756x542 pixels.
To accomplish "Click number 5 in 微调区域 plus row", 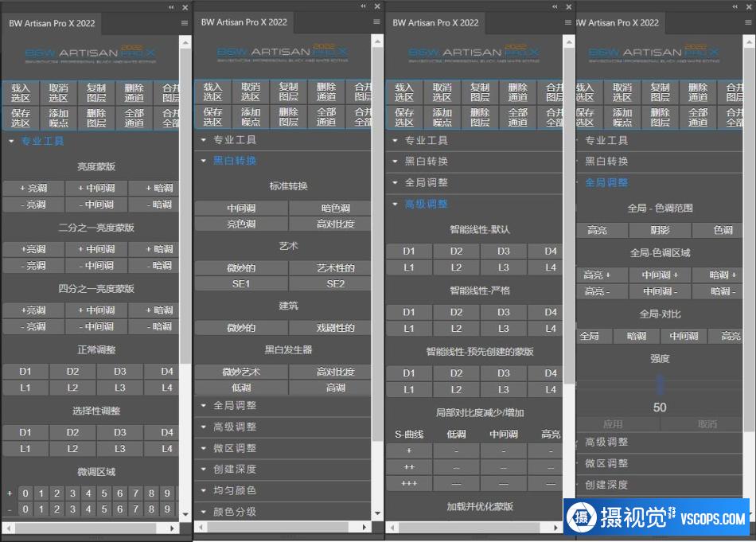I will (104, 493).
